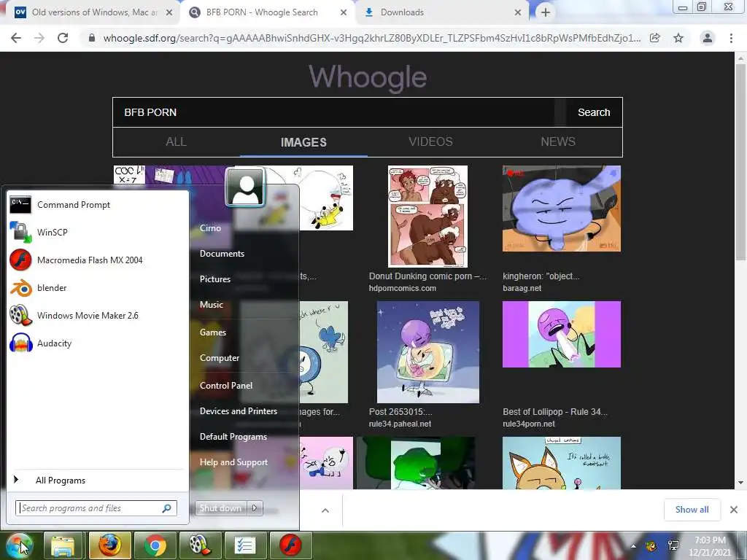Click the Shut down button

[221, 508]
